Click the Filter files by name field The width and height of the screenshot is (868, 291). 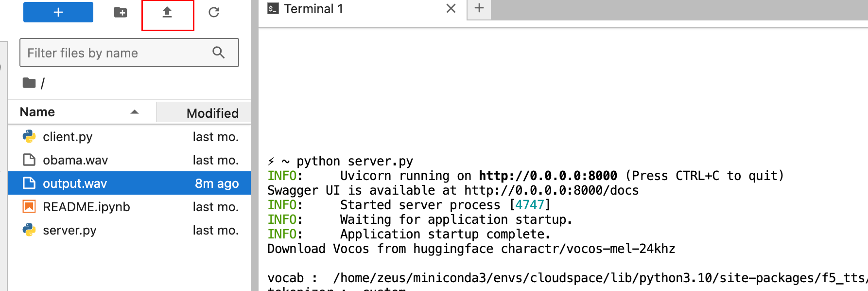pos(117,53)
